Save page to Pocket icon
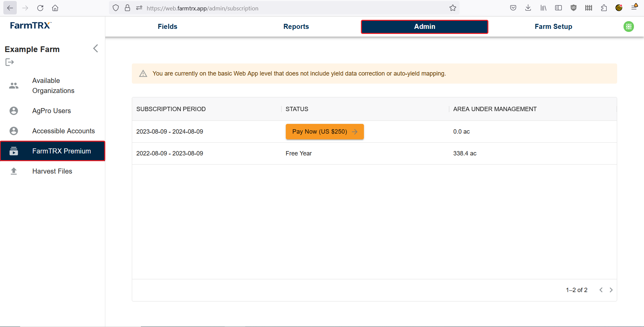644x327 pixels. coord(513,8)
